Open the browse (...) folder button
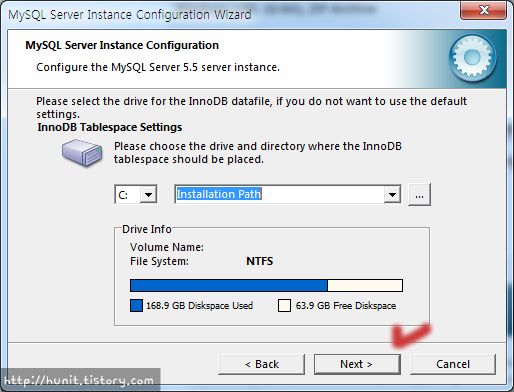 tap(419, 195)
